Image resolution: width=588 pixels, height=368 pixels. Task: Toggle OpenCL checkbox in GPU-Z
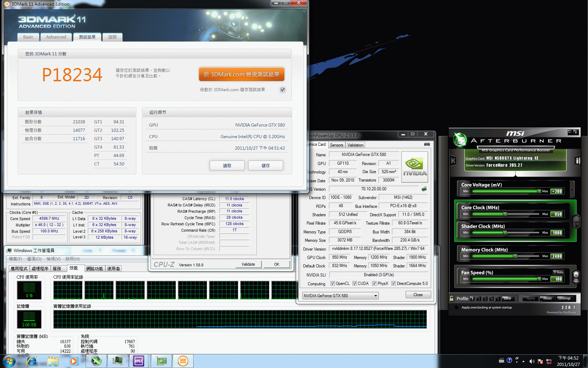pos(332,284)
